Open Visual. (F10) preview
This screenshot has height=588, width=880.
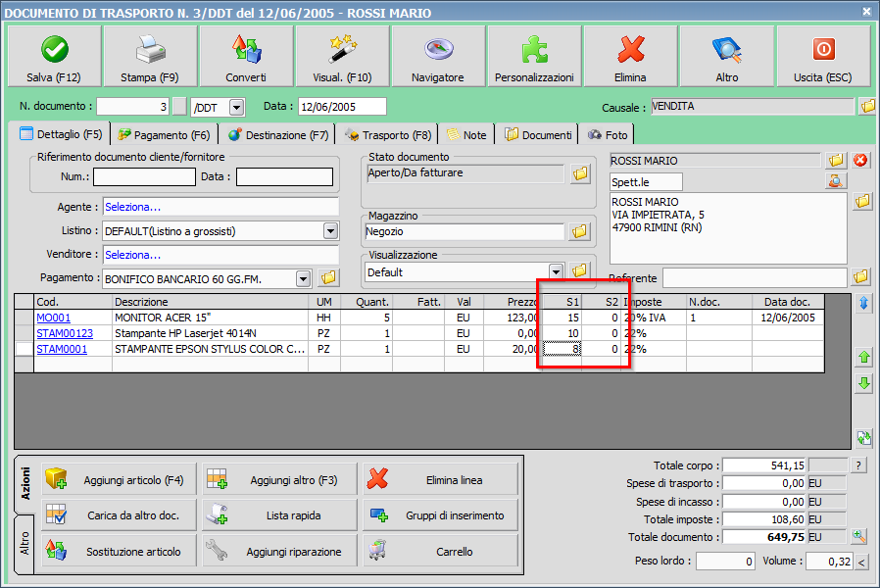coord(342,56)
